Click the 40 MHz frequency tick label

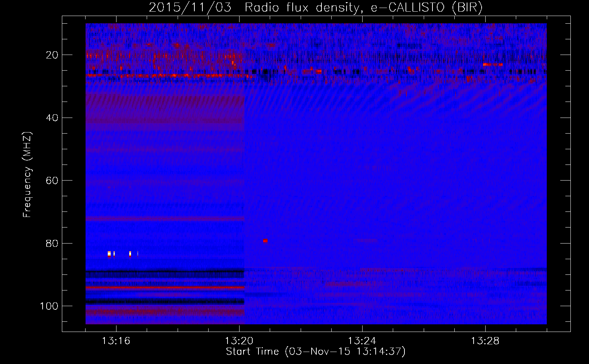click(52, 118)
